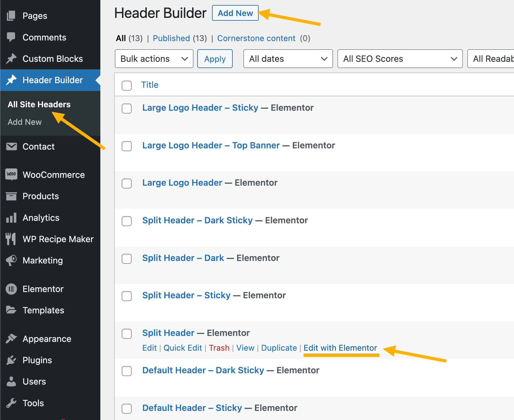Open Split Header with Edit with Elementor
This screenshot has height=420, width=514.
(340, 348)
